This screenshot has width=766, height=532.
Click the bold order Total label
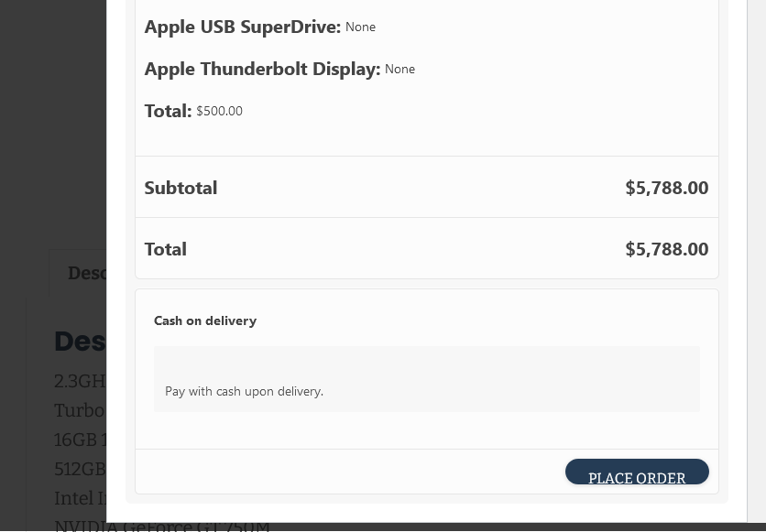pyautogui.click(x=166, y=249)
